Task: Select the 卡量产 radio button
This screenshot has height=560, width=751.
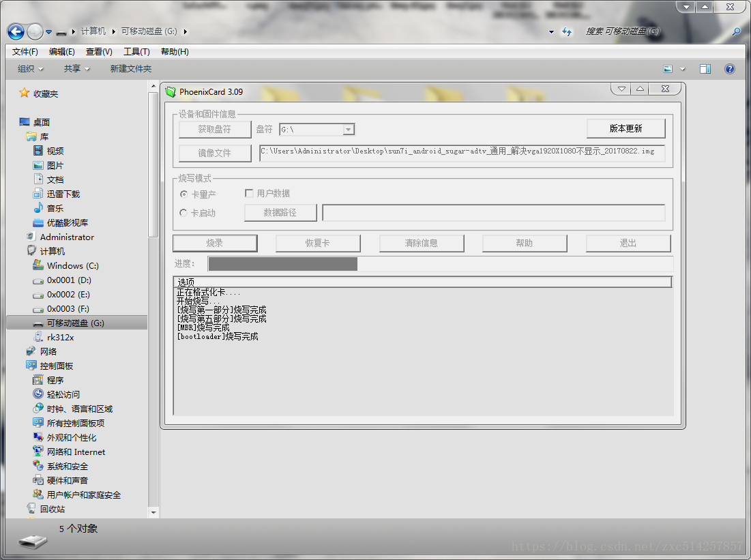Action: pyautogui.click(x=183, y=194)
